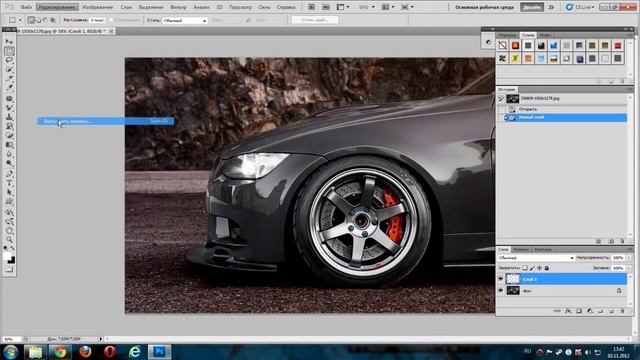The width and height of the screenshot is (640, 360).
Task: Select the Brush tool
Action: tap(9, 108)
